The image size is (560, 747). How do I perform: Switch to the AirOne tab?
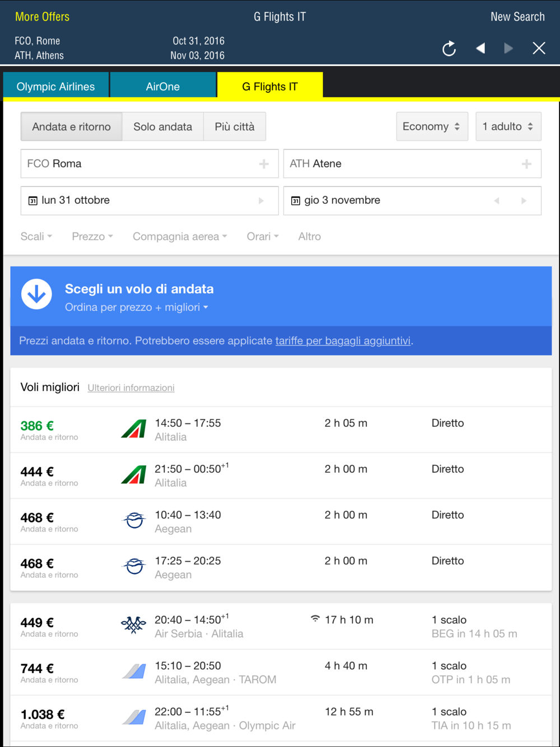pos(163,86)
